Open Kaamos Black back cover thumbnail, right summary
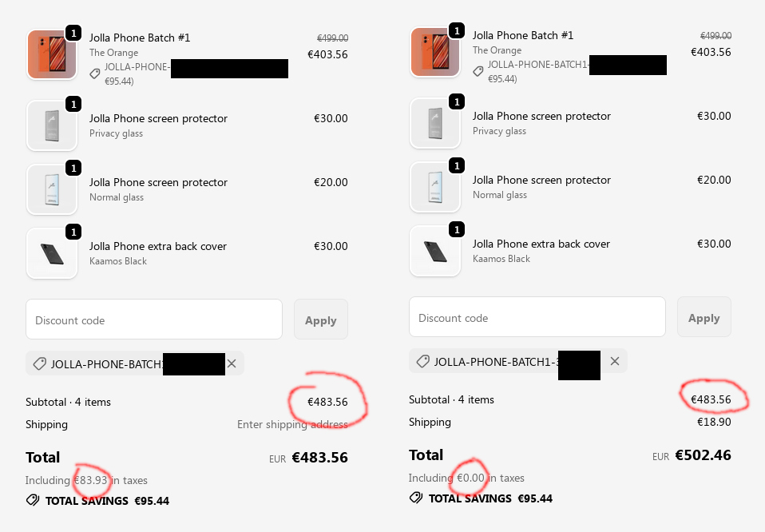The height and width of the screenshot is (532, 765). click(x=435, y=251)
